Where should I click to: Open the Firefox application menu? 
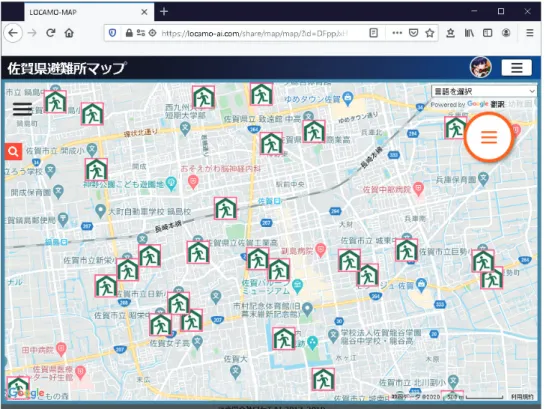tap(530, 33)
